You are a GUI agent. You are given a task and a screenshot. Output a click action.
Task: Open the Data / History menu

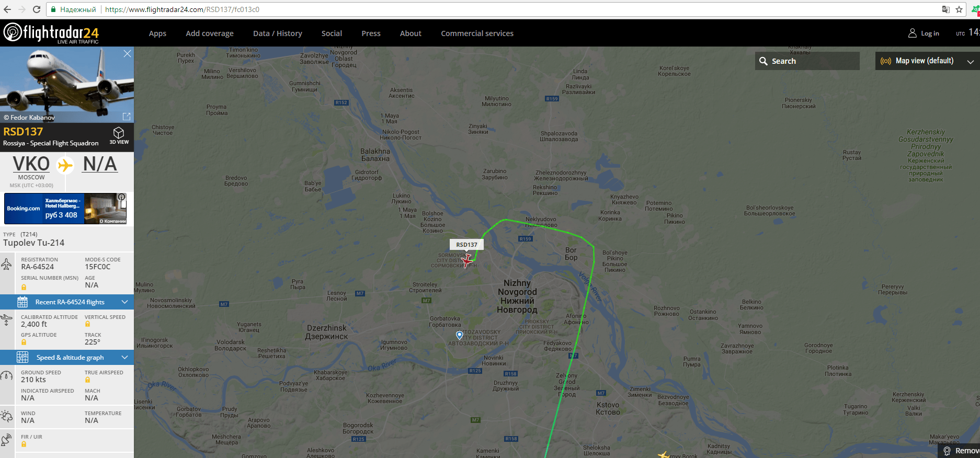(x=278, y=33)
